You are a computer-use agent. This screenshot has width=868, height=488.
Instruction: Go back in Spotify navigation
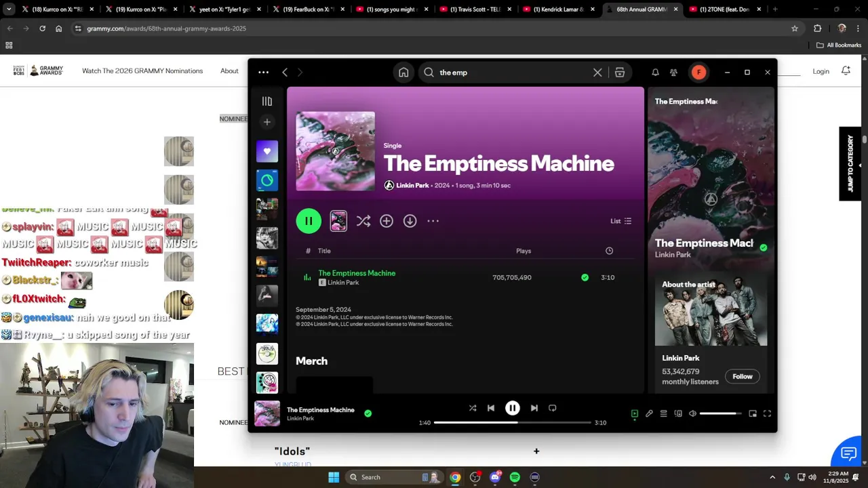pos(285,73)
